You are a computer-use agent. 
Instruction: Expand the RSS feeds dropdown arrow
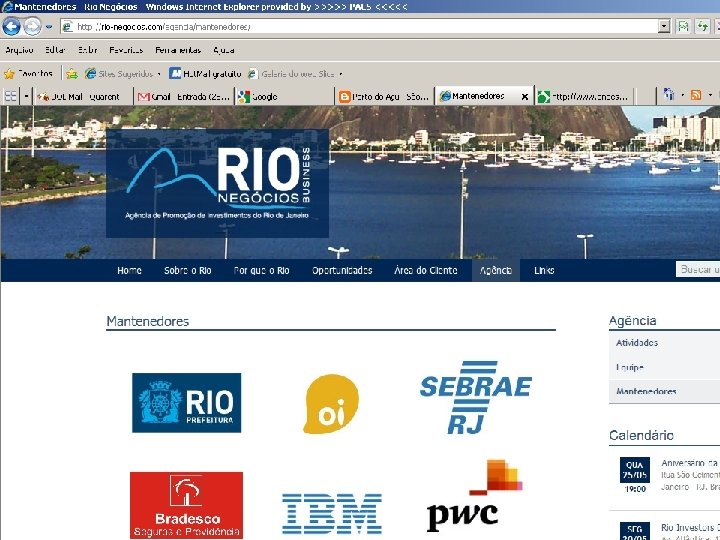pyautogui.click(x=710, y=96)
